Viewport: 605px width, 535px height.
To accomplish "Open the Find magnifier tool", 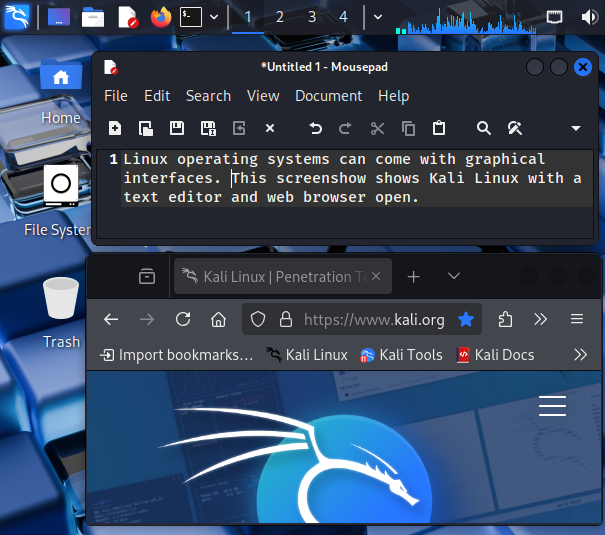I will (484, 128).
